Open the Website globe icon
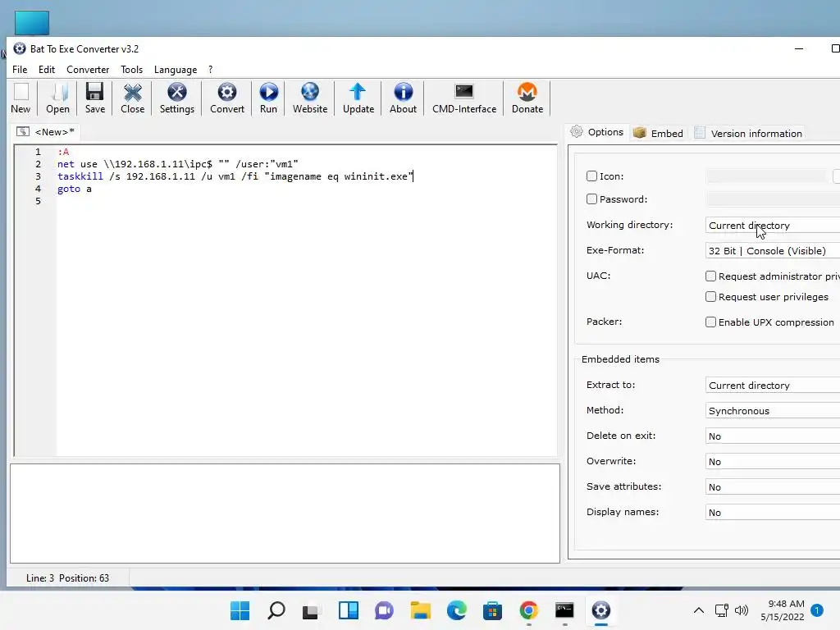The width and height of the screenshot is (840, 630). point(309,98)
